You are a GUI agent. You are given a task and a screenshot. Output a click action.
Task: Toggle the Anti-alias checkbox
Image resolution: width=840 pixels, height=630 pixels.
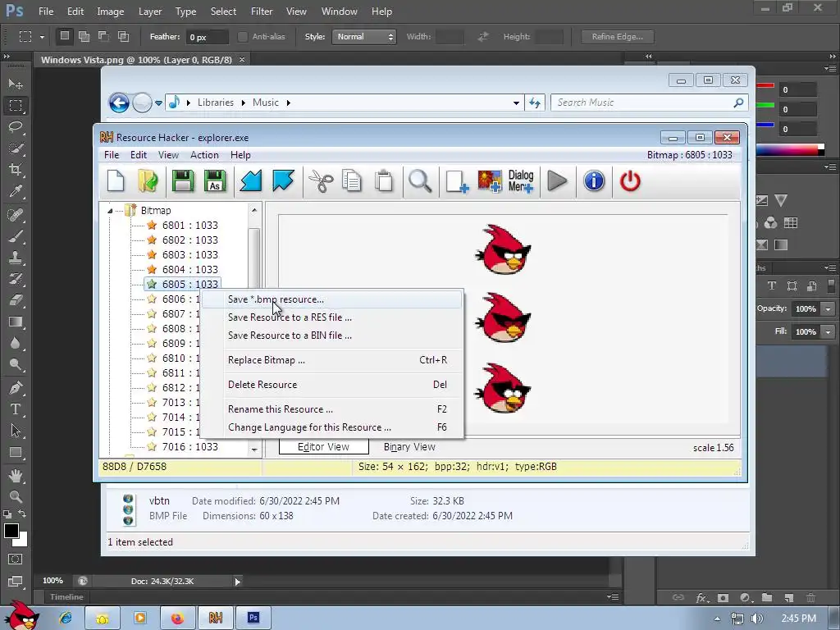tap(243, 36)
